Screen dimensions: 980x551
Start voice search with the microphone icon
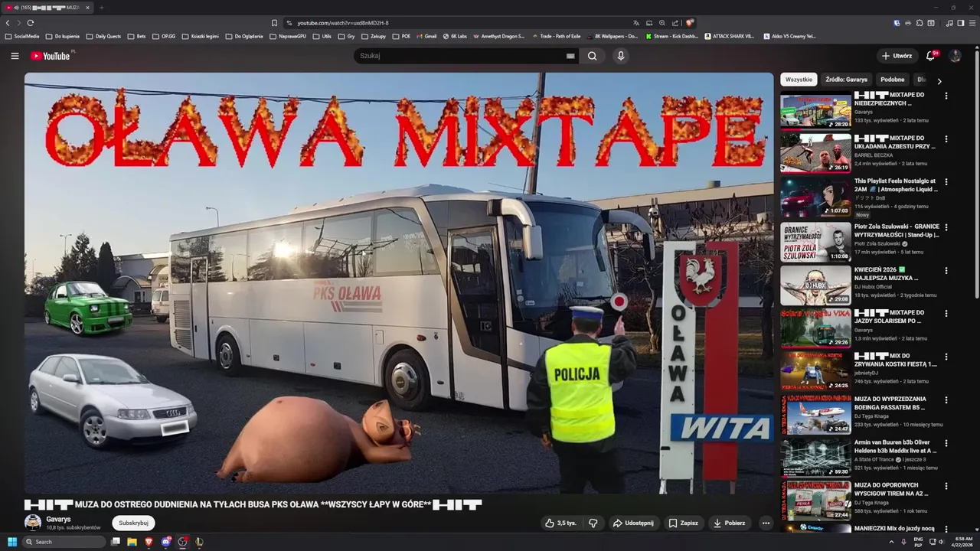point(621,56)
